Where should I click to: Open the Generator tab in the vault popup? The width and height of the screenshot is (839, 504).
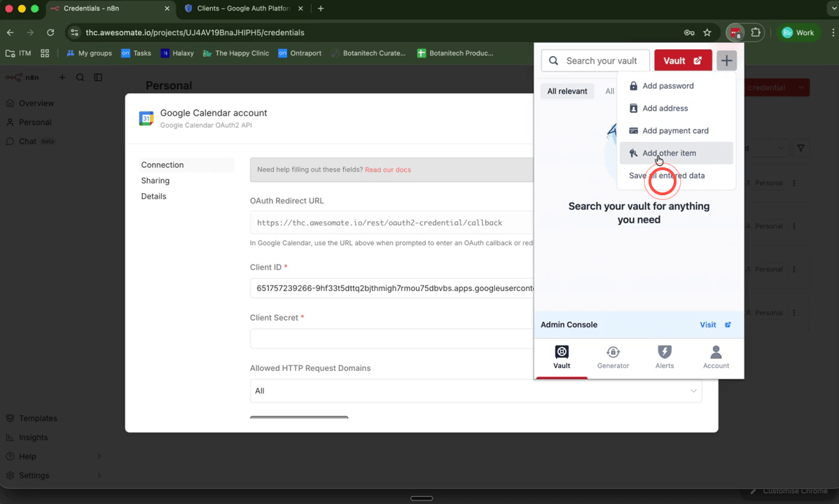(x=613, y=357)
